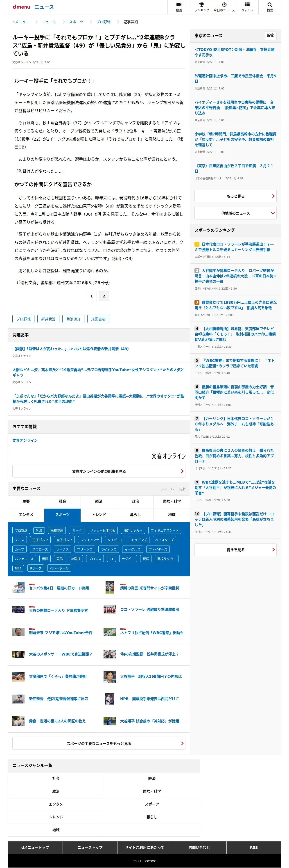Open スポーツ in genre list
The width and height of the screenshot is (289, 868).
point(152,804)
